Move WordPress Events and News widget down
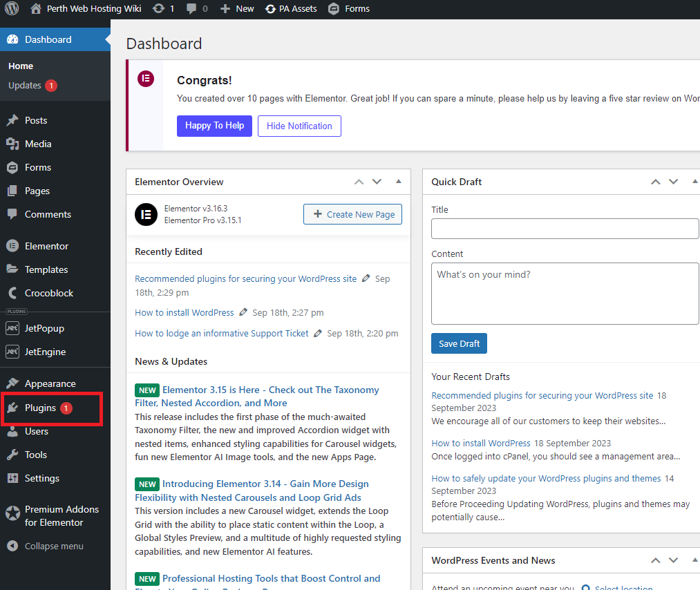The image size is (700, 590). coord(674,560)
